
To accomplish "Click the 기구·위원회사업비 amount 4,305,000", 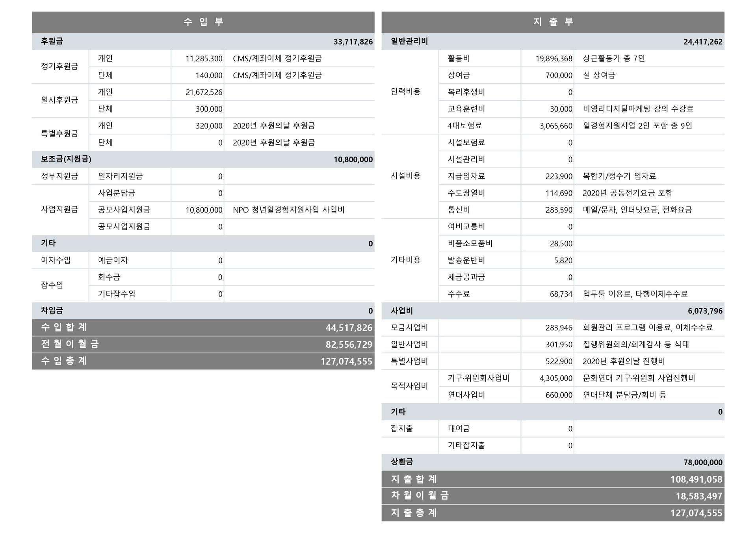I will click(x=556, y=378).
